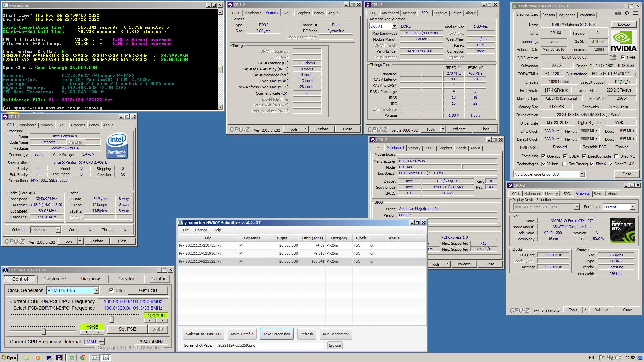Click y-cruncher console title bar icon

[5, 5]
